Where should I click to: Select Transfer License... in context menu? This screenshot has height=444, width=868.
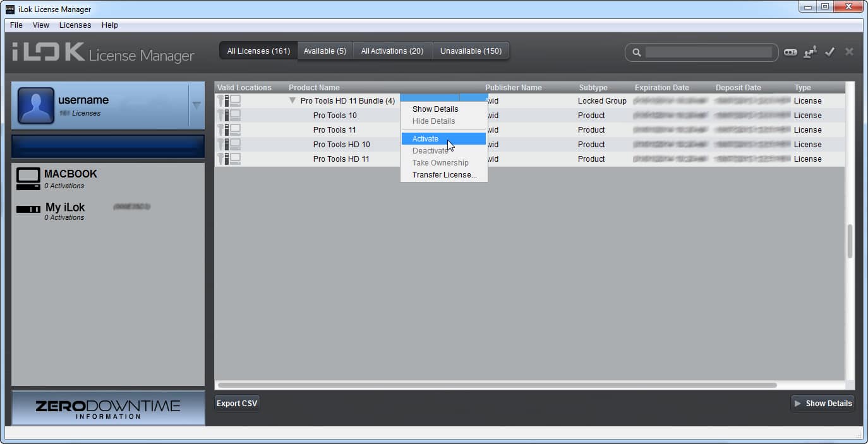click(x=444, y=175)
